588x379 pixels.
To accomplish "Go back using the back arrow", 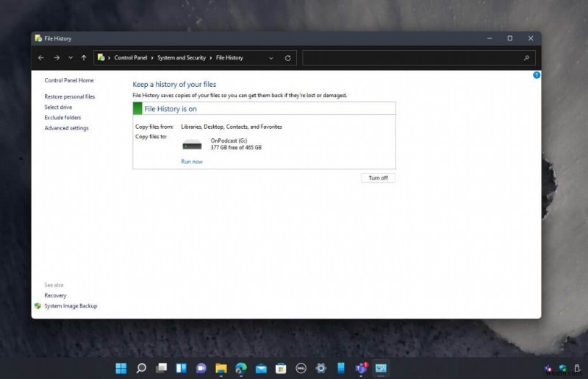I will [41, 57].
